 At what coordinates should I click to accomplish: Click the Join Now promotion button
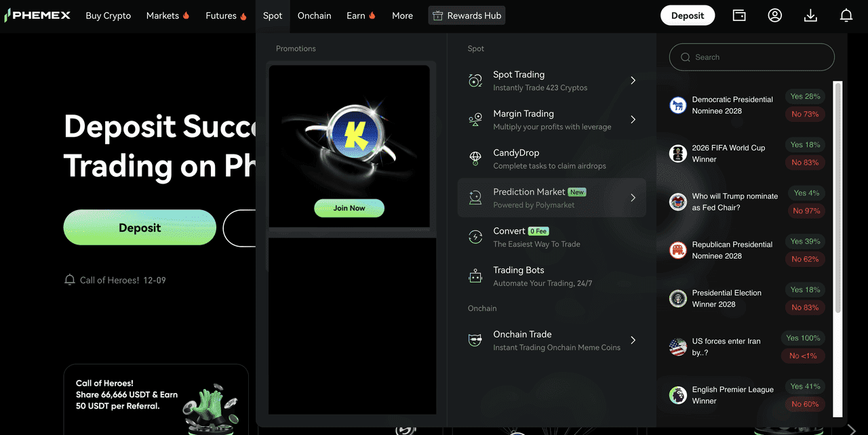pyautogui.click(x=349, y=208)
